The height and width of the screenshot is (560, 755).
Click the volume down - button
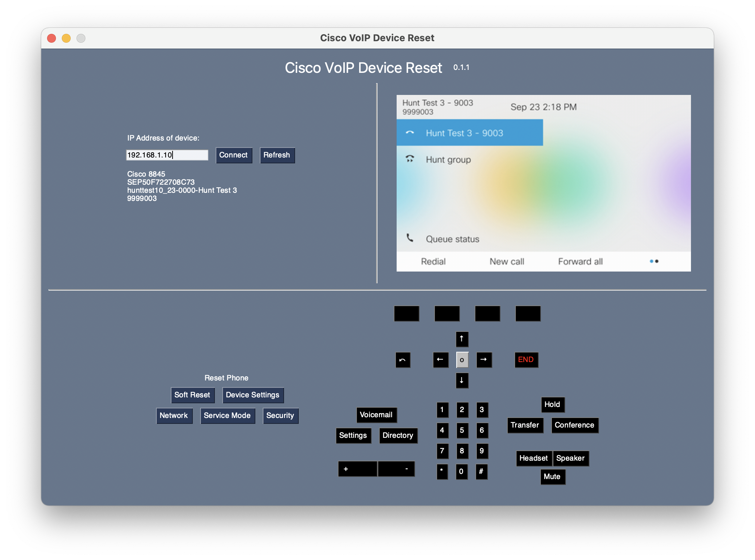[396, 469]
